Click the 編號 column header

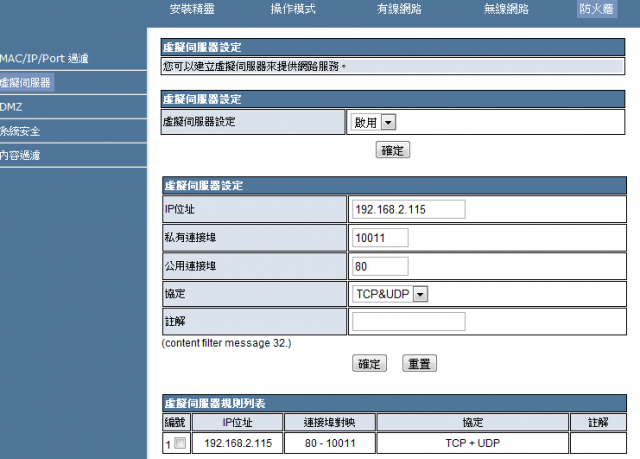176,422
